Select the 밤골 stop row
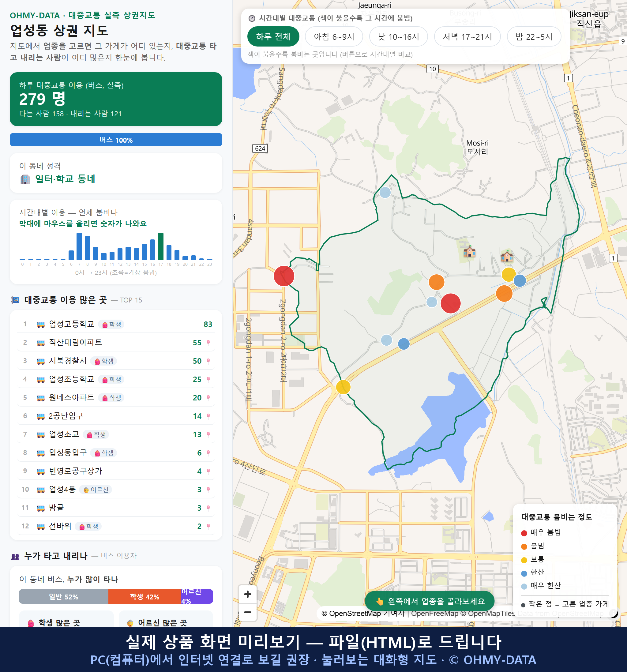The image size is (627, 672). click(x=116, y=508)
